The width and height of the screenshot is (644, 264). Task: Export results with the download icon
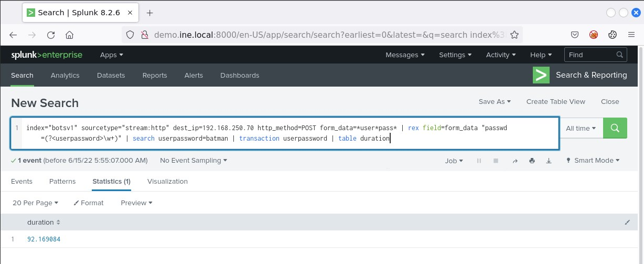(549, 161)
